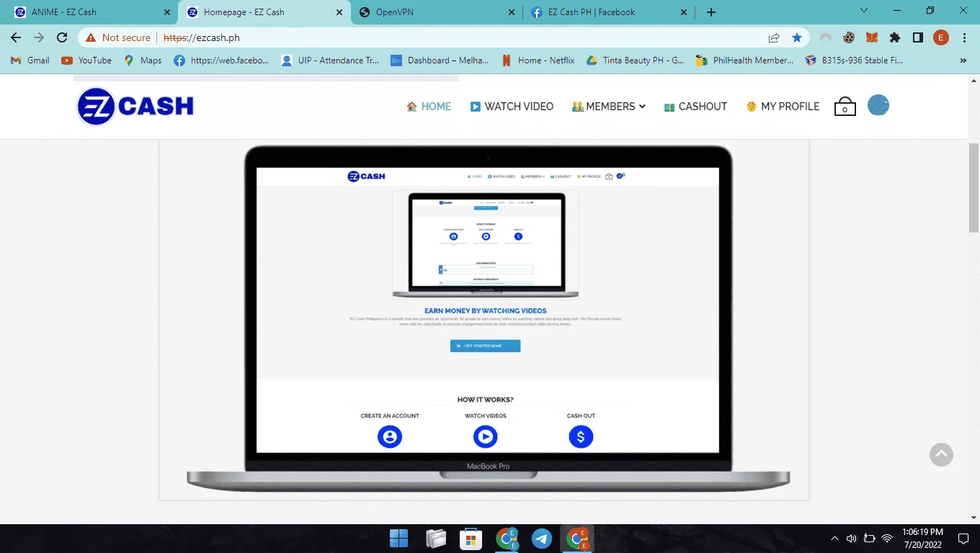This screenshot has height=553, width=980.
Task: Open the Windows Start menu
Action: tap(398, 538)
